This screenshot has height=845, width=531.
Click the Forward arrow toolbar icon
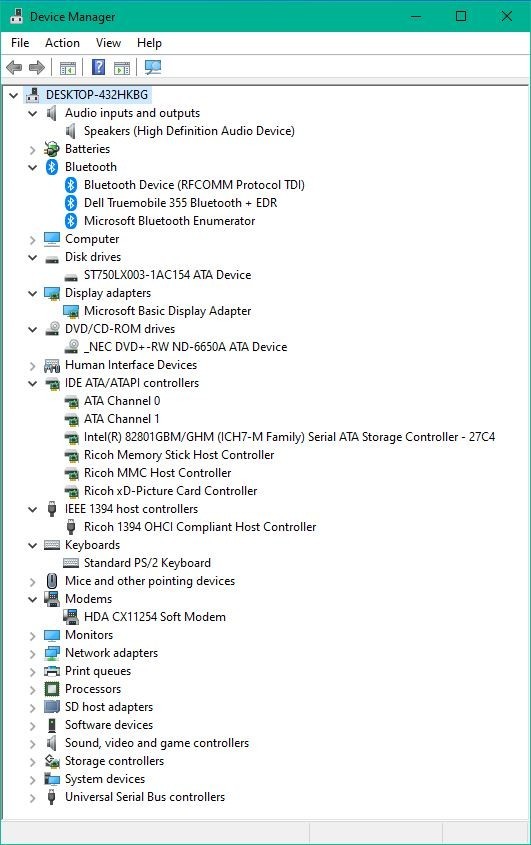[x=37, y=67]
